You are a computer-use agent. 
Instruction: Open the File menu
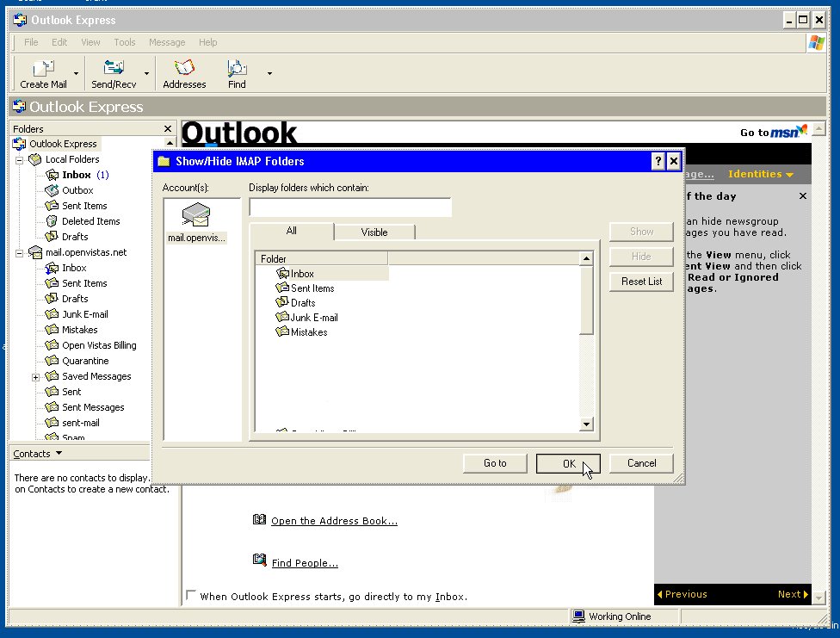(x=31, y=42)
